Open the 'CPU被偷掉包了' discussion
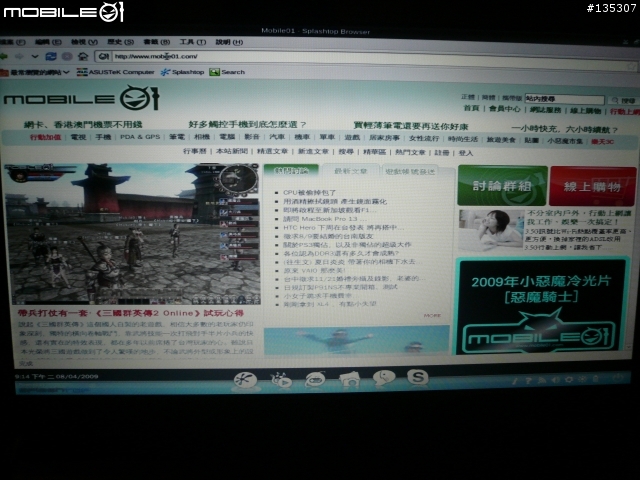The image size is (640, 480). 309,192
